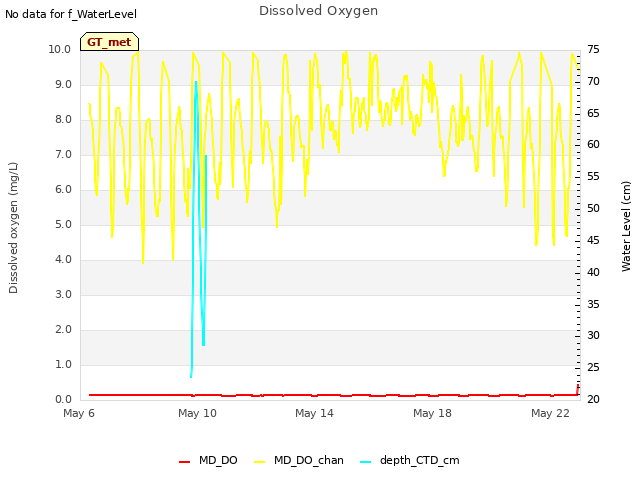
Task: Click the cyan depth_CTD_cm legend swatch
Action: tap(366, 462)
